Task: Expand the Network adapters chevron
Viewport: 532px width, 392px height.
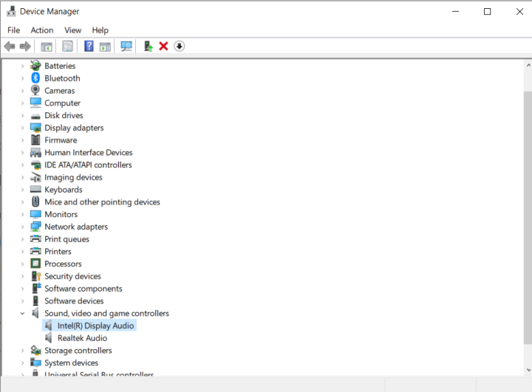Action: (x=22, y=227)
